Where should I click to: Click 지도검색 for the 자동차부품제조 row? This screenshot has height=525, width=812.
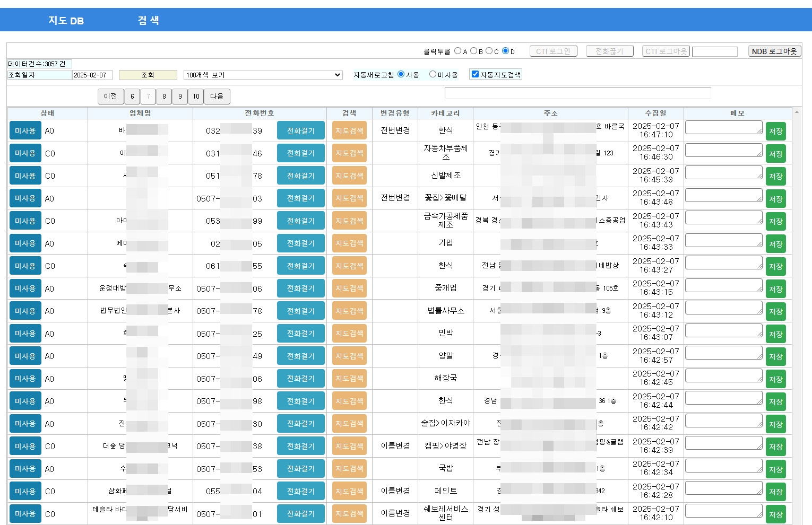tap(349, 153)
